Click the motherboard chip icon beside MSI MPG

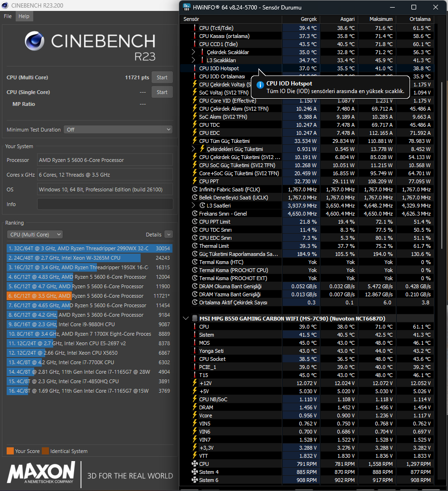(x=195, y=319)
